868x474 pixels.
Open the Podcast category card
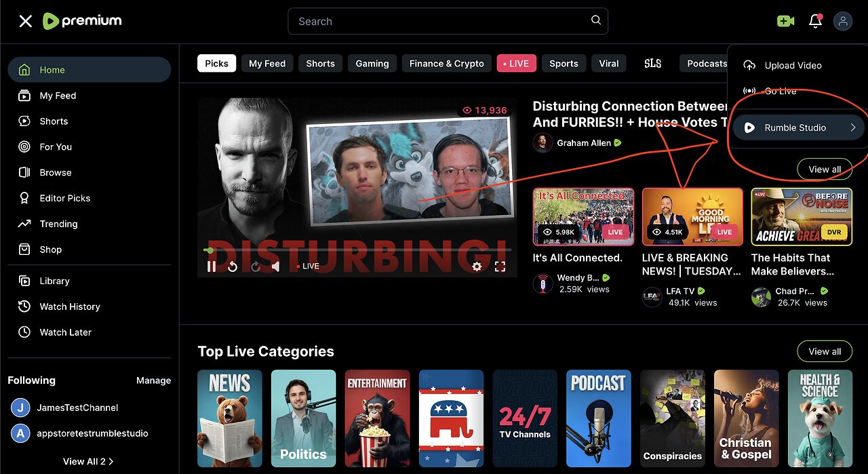point(599,418)
